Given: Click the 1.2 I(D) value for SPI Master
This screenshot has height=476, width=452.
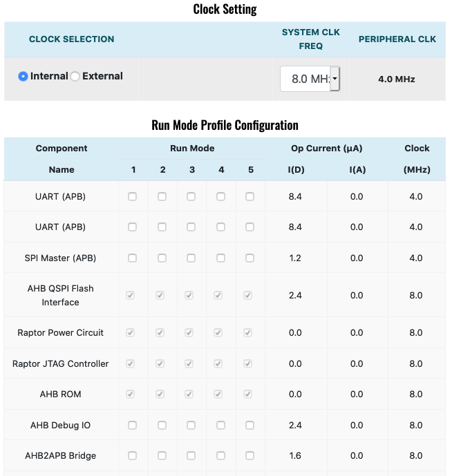Looking at the screenshot, I should [295, 258].
